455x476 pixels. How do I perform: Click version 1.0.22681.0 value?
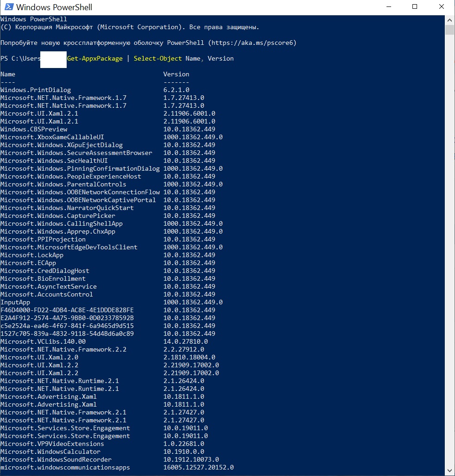tap(184, 444)
